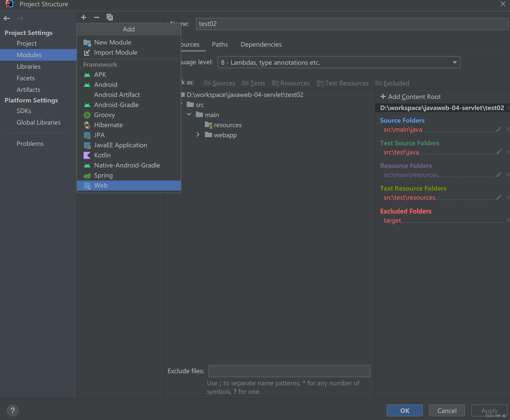510x420 pixels.
Task: Choose Web from the Add framework menu
Action: pos(101,186)
